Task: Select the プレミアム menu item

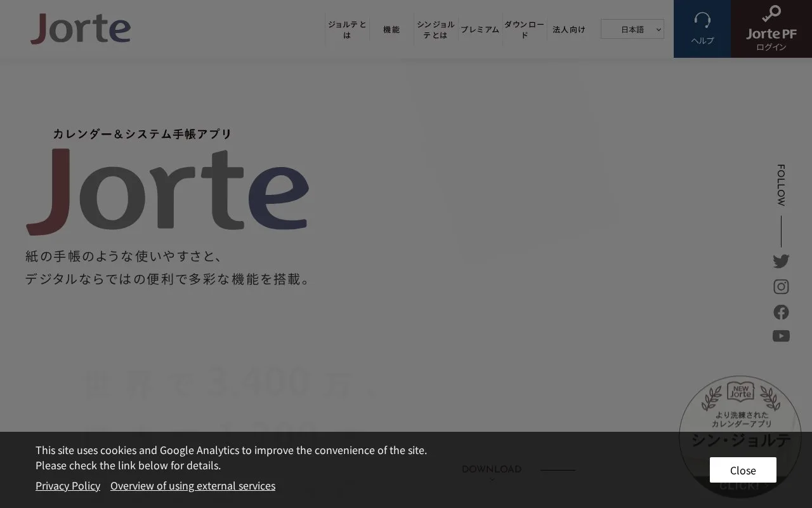Action: [x=480, y=29]
